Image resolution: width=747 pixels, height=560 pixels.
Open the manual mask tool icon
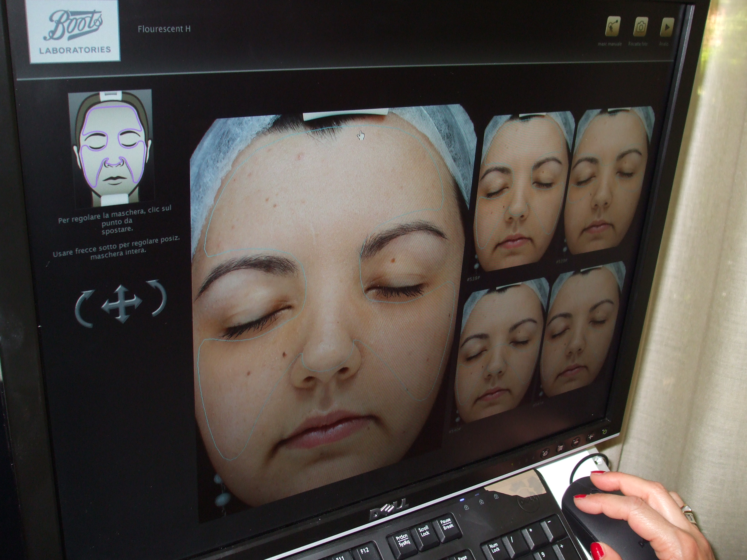coord(612,27)
